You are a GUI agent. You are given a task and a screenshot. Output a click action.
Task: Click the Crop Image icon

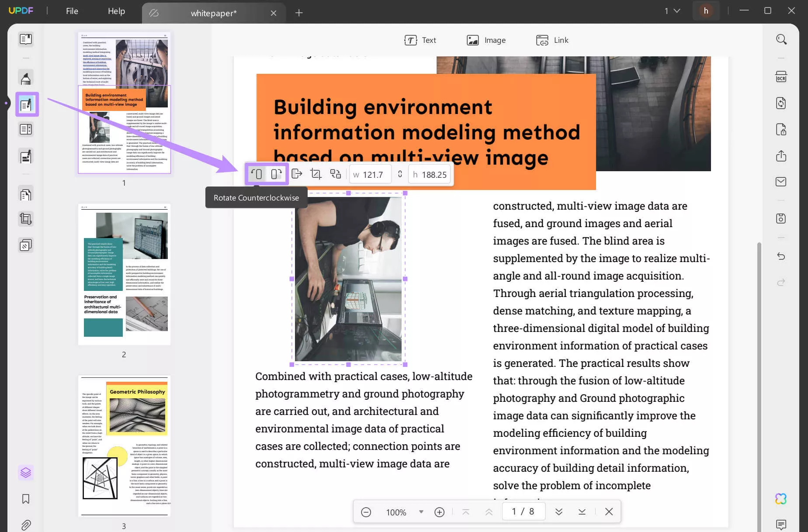[x=316, y=174]
